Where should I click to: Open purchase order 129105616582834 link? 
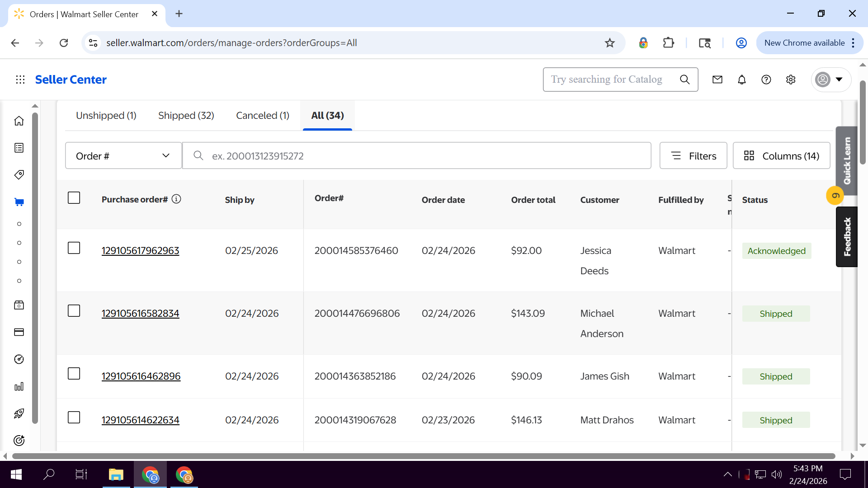click(x=140, y=314)
